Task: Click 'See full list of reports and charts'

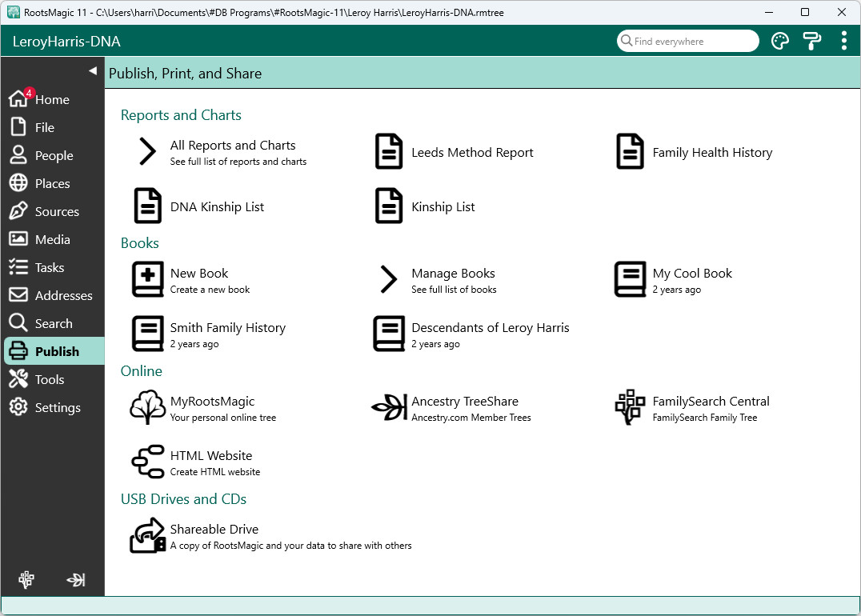Action: coord(238,162)
